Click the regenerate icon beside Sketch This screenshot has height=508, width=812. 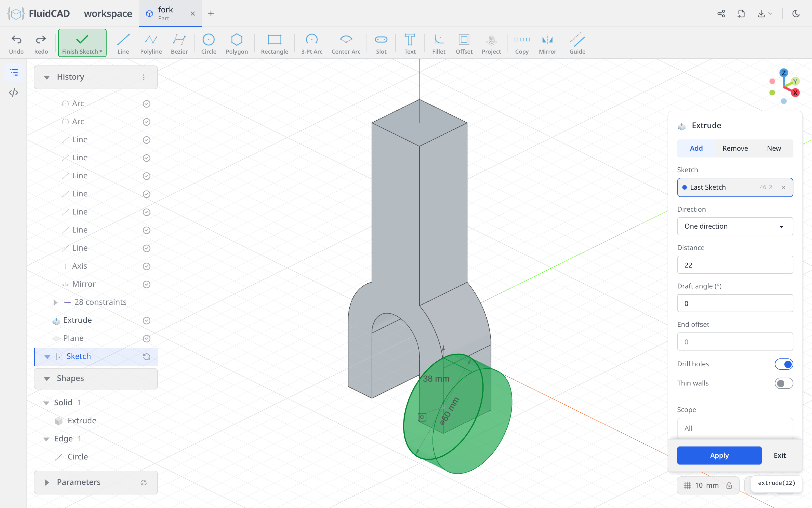click(146, 357)
